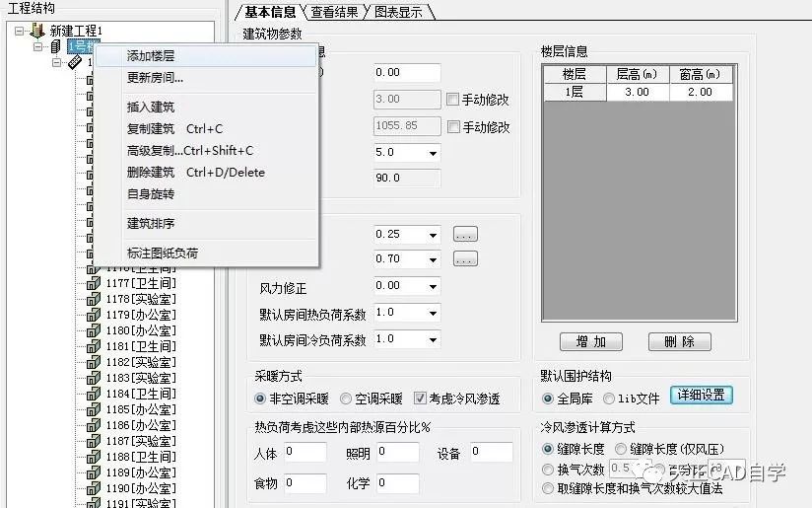Choose 标注图纸负荷 menu entry

[206, 253]
